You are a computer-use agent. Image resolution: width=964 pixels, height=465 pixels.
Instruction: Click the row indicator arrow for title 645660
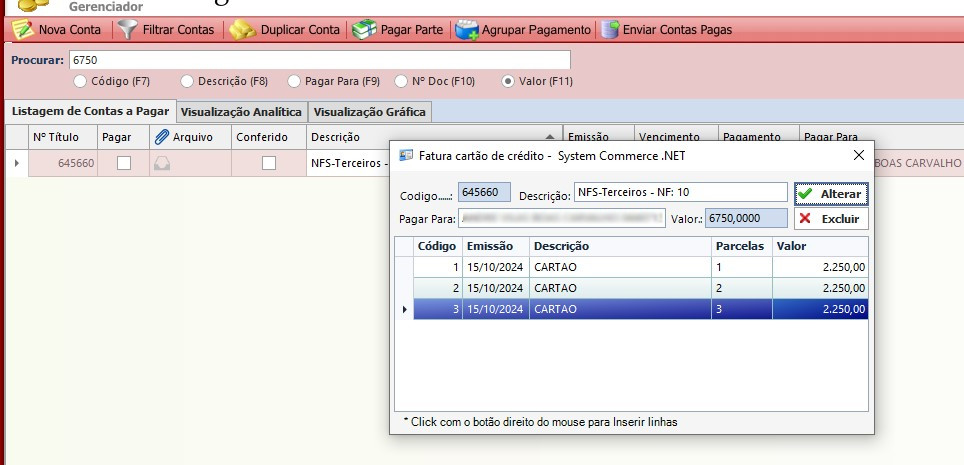point(17,163)
